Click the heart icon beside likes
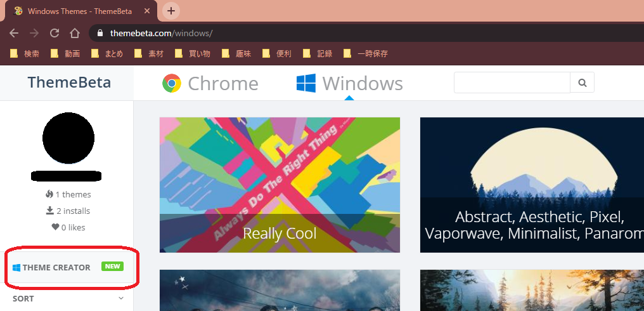 click(x=55, y=227)
